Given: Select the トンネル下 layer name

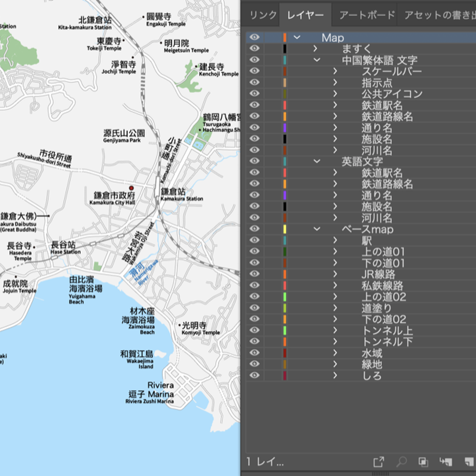Looking at the screenshot, I should tap(388, 341).
